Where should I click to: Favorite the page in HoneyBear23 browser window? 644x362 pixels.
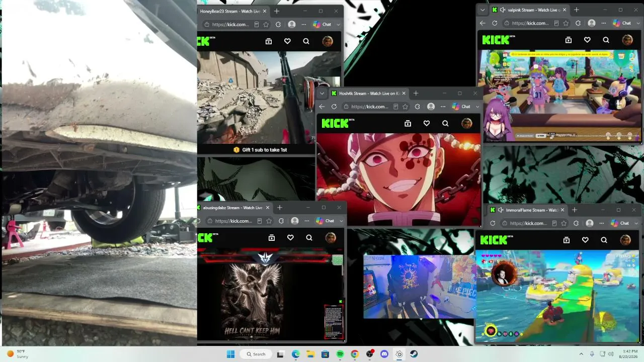266,24
